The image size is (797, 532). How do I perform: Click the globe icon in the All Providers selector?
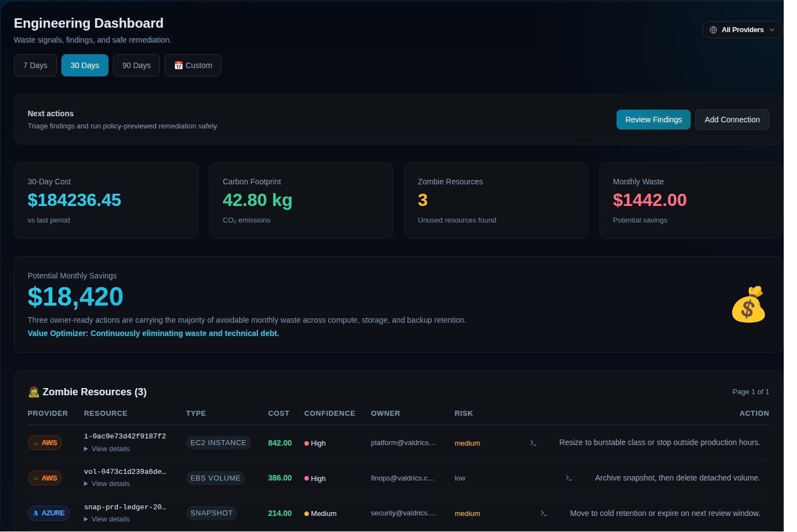(712, 29)
